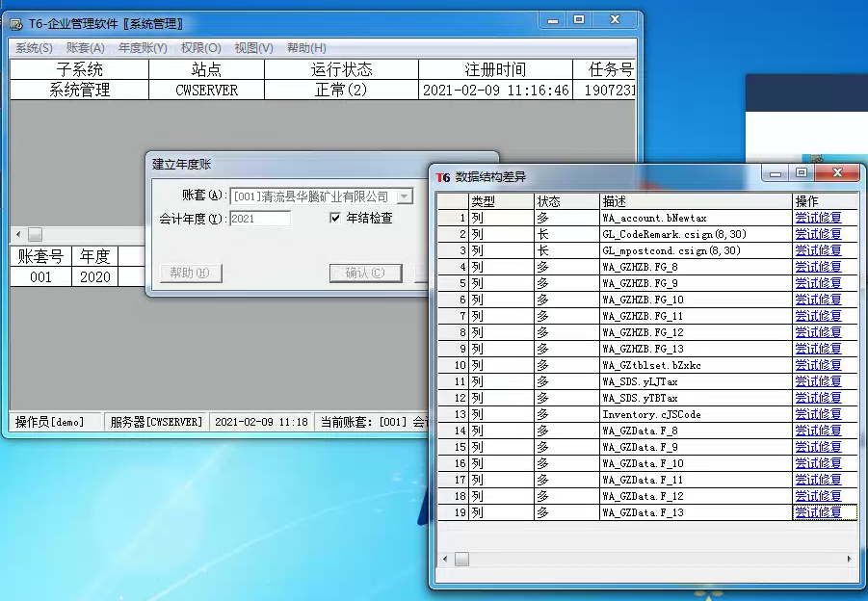Open the 年度账(Y) menu
Image resolution: width=868 pixels, height=601 pixels.
tap(143, 48)
